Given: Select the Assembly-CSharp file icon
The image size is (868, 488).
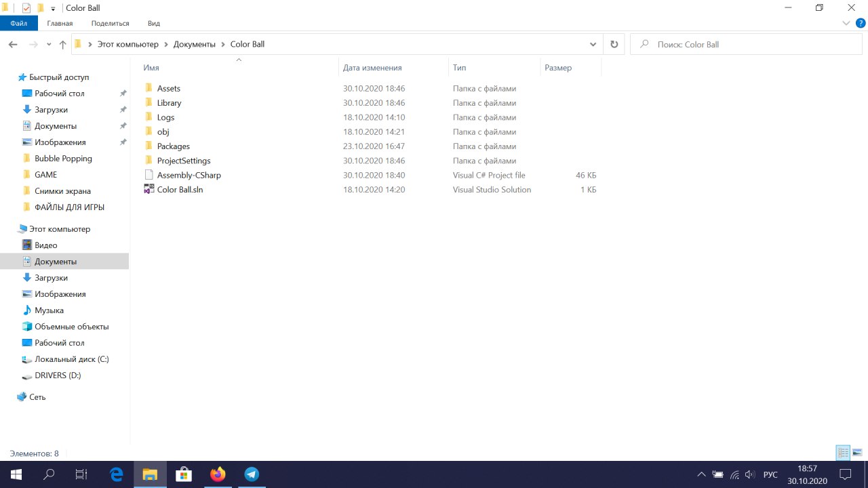Looking at the screenshot, I should (x=149, y=175).
